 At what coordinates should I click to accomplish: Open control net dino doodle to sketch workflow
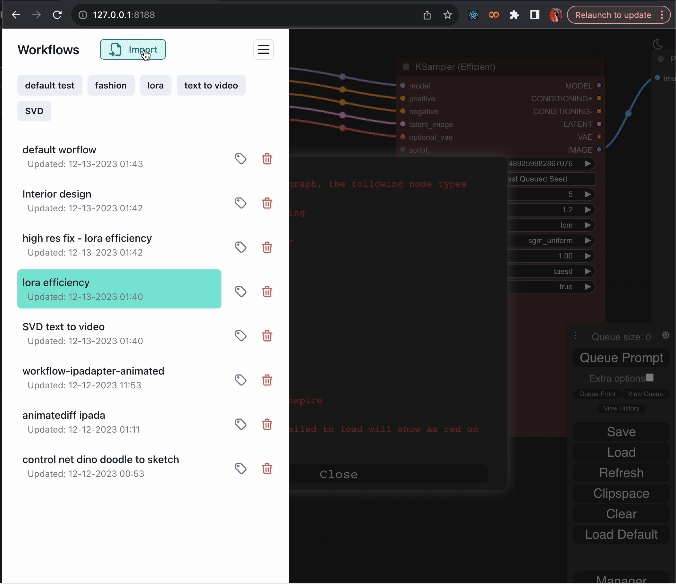pos(101,460)
